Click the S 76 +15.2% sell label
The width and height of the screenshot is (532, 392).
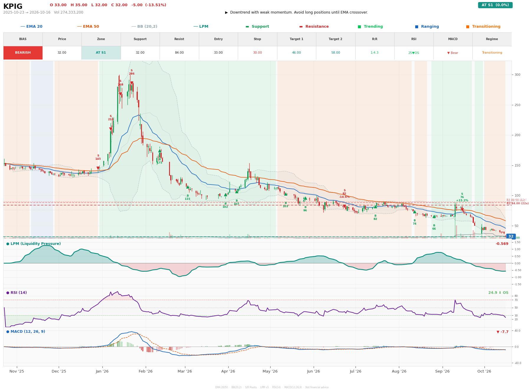click(462, 197)
